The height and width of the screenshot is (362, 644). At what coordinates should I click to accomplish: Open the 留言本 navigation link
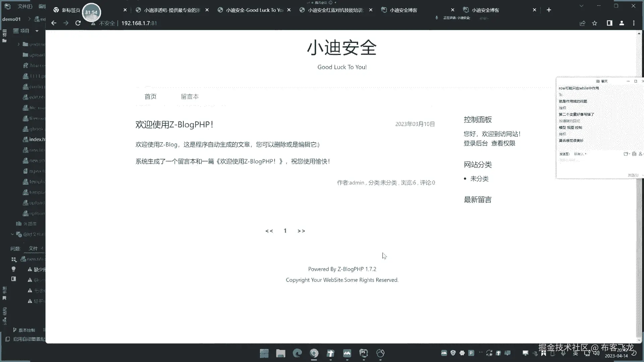pyautogui.click(x=190, y=97)
